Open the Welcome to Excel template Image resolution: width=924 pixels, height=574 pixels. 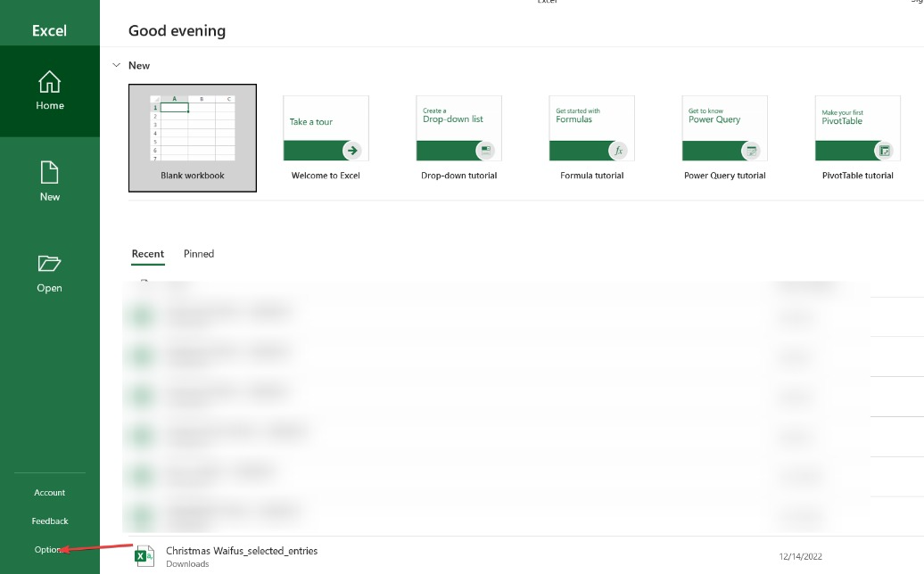pyautogui.click(x=326, y=127)
